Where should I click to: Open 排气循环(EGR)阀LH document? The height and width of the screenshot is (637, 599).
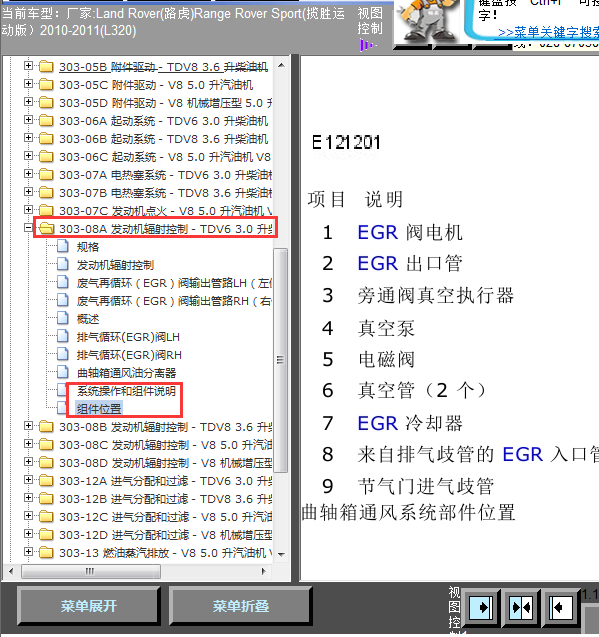(128, 337)
